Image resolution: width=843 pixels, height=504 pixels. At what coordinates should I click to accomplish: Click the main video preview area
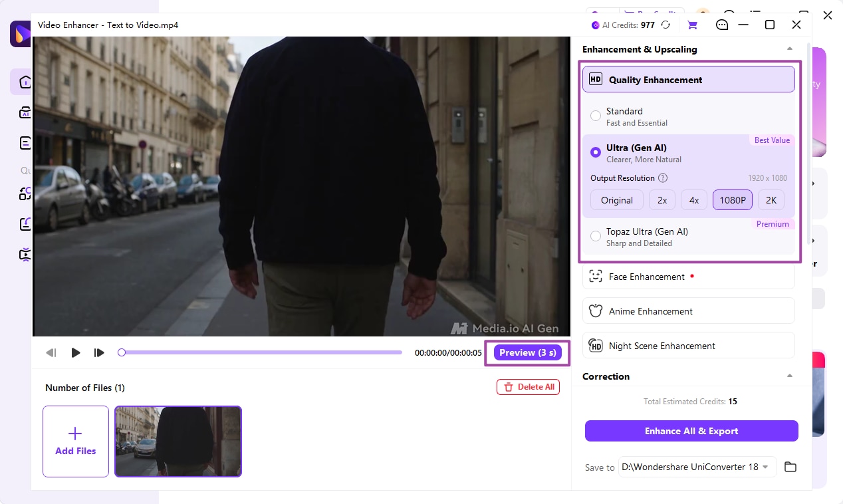pyautogui.click(x=302, y=186)
